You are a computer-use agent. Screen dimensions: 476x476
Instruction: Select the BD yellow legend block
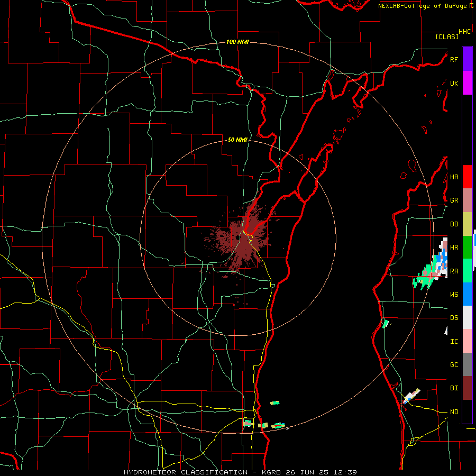point(467,224)
